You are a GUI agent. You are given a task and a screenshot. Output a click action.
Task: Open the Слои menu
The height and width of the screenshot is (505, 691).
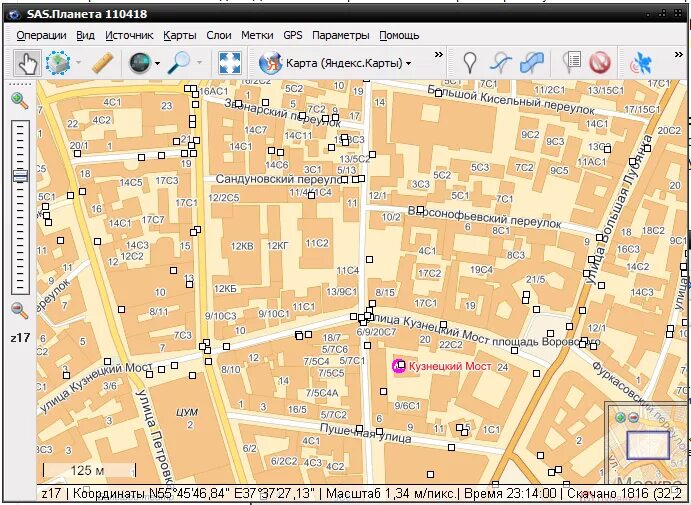tap(219, 35)
